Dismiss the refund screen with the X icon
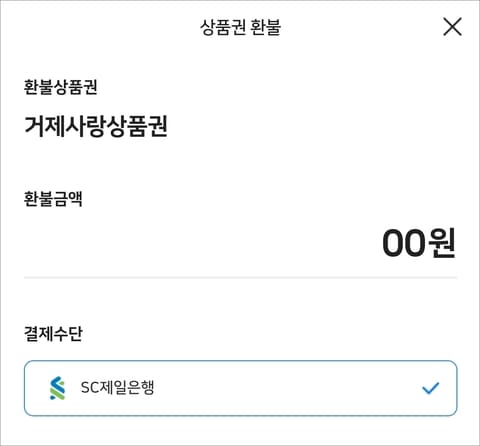The image size is (480, 446). [x=452, y=27]
